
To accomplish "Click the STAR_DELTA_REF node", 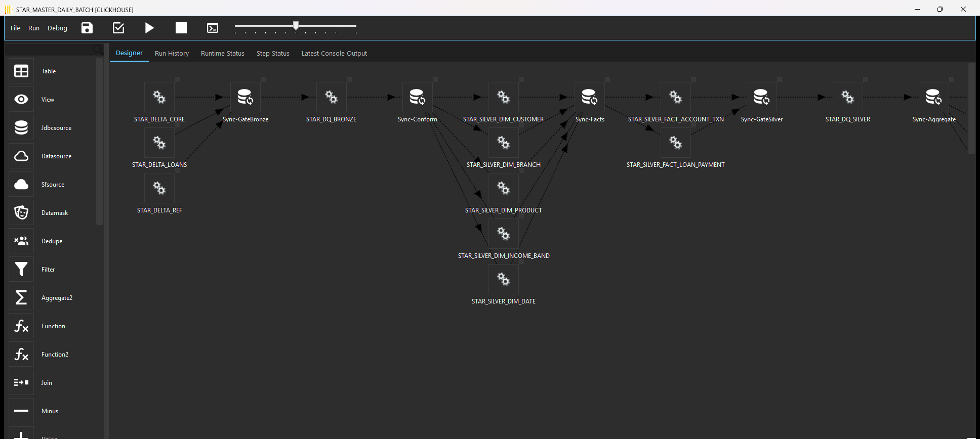I will 159,188.
